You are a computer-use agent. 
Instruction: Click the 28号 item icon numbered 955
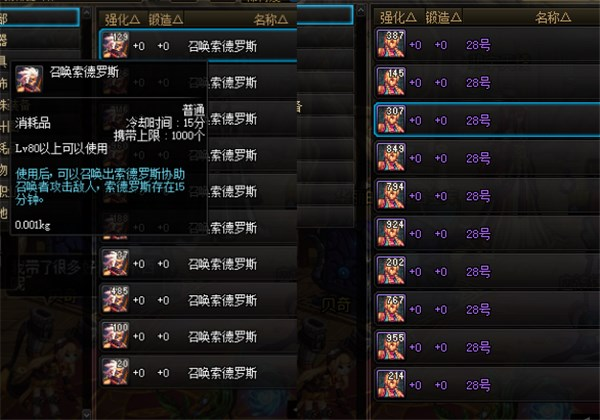(x=391, y=347)
